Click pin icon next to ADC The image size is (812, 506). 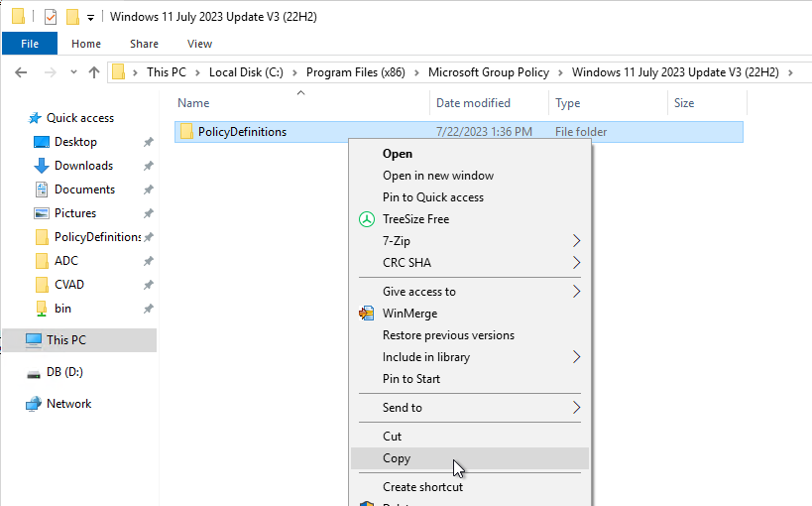pos(148,261)
